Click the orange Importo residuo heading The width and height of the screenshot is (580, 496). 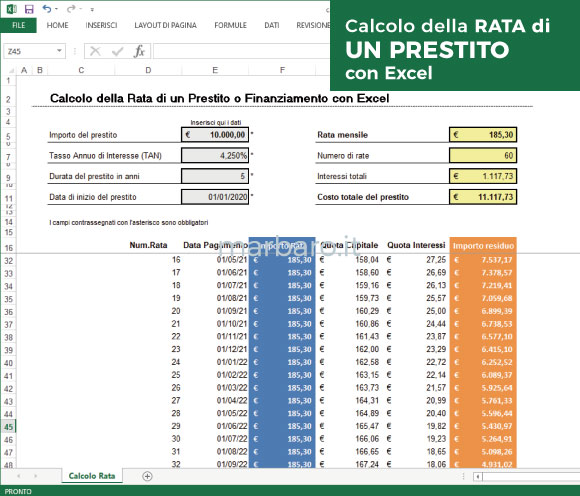(483, 246)
